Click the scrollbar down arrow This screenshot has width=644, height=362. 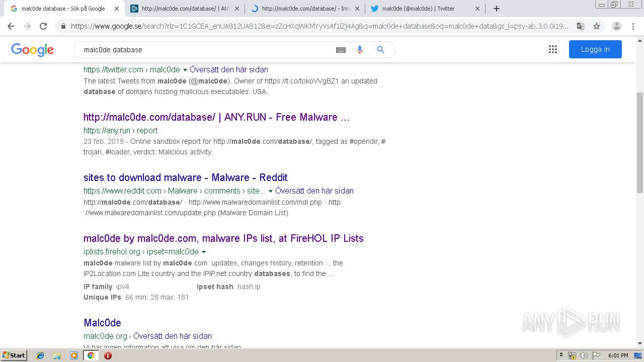(639, 343)
